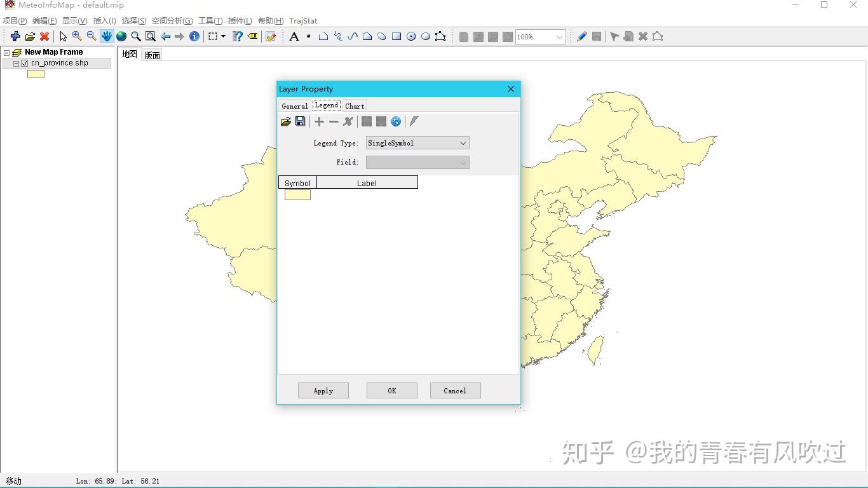Click the Add Layer toolbar icon

coord(15,36)
